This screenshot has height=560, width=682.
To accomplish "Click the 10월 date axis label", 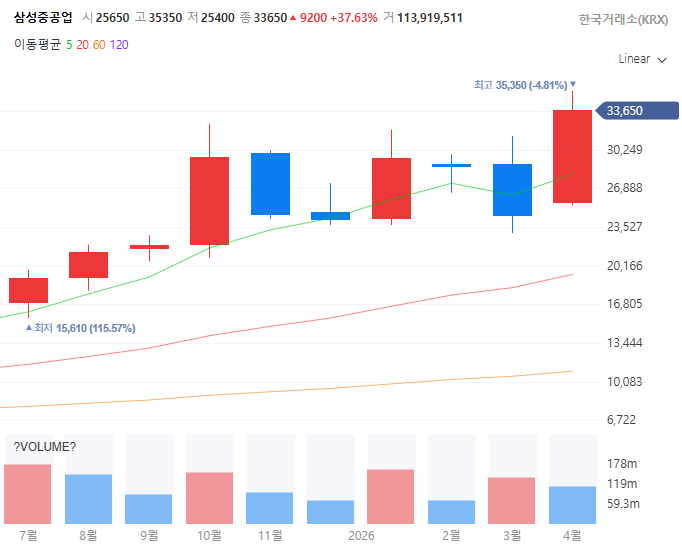I will coord(209,536).
